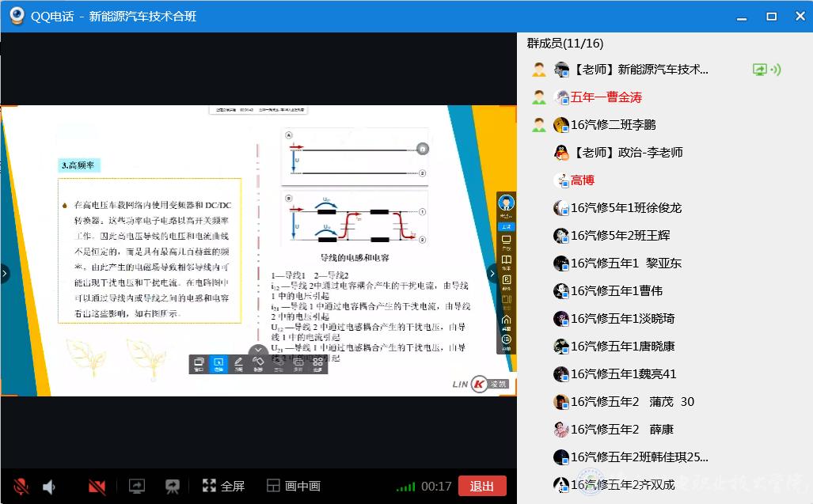Viewport: 813px width, 504px height.
Task: Enter full screen with 全屏
Action: [x=223, y=486]
